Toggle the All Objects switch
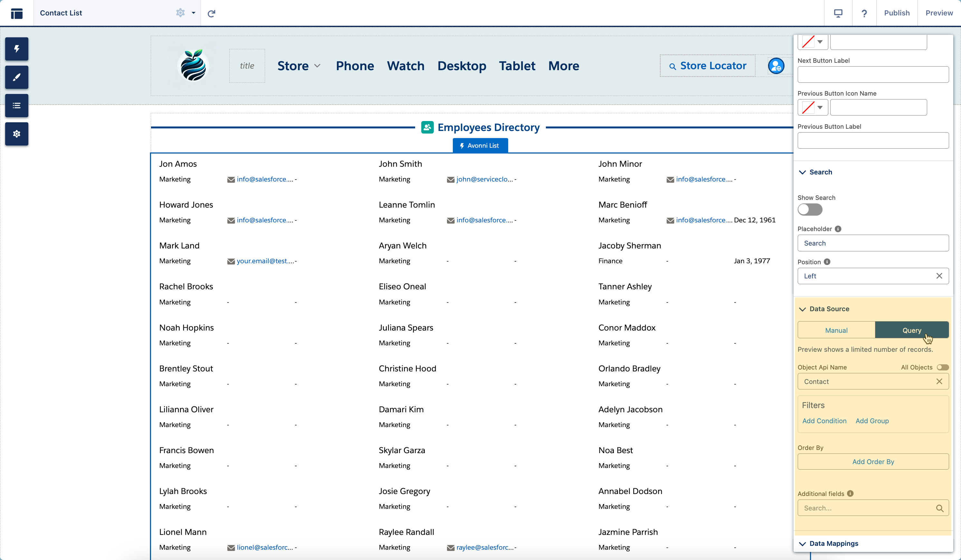 [x=942, y=367]
